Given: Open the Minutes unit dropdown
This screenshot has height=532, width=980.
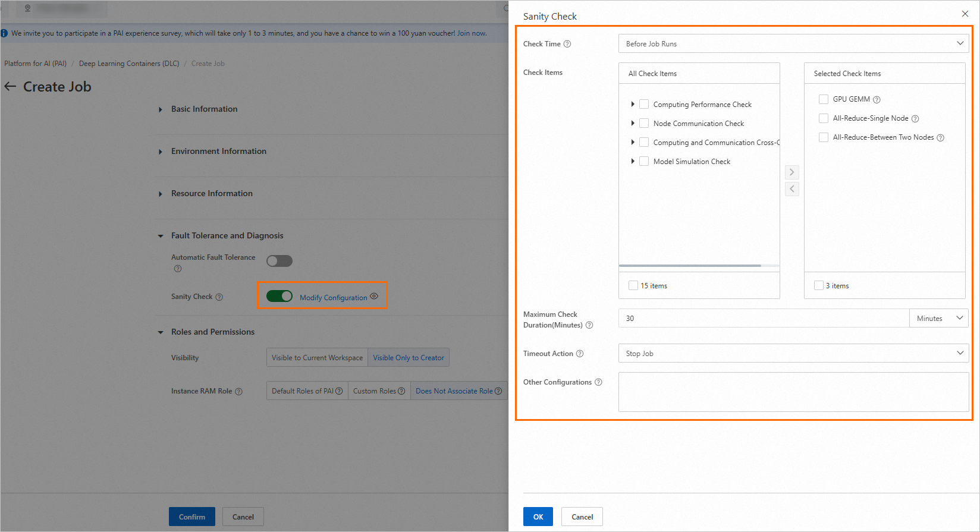Looking at the screenshot, I should click(x=939, y=318).
